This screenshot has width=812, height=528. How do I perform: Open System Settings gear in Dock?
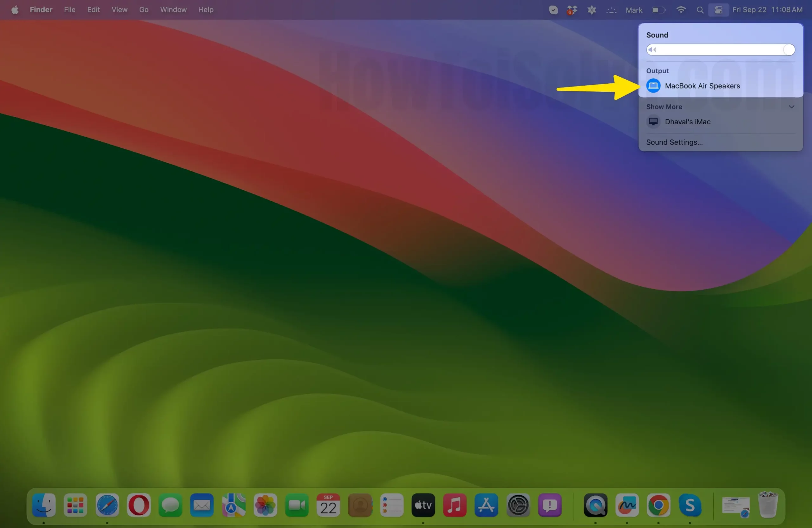coord(518,505)
